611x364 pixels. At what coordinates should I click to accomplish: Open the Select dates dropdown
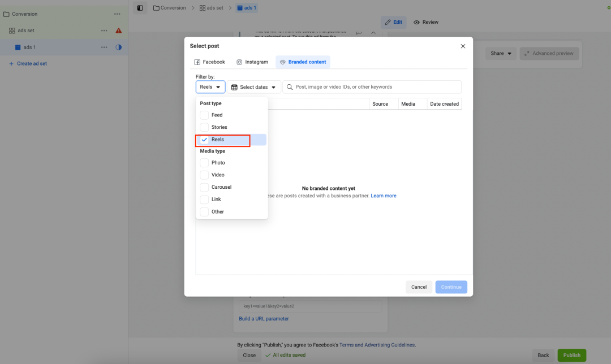click(254, 87)
